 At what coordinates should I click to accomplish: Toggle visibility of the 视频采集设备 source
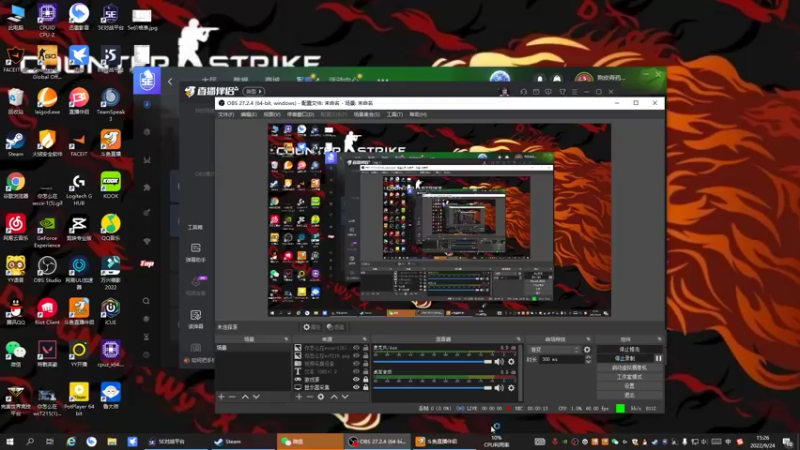356,364
